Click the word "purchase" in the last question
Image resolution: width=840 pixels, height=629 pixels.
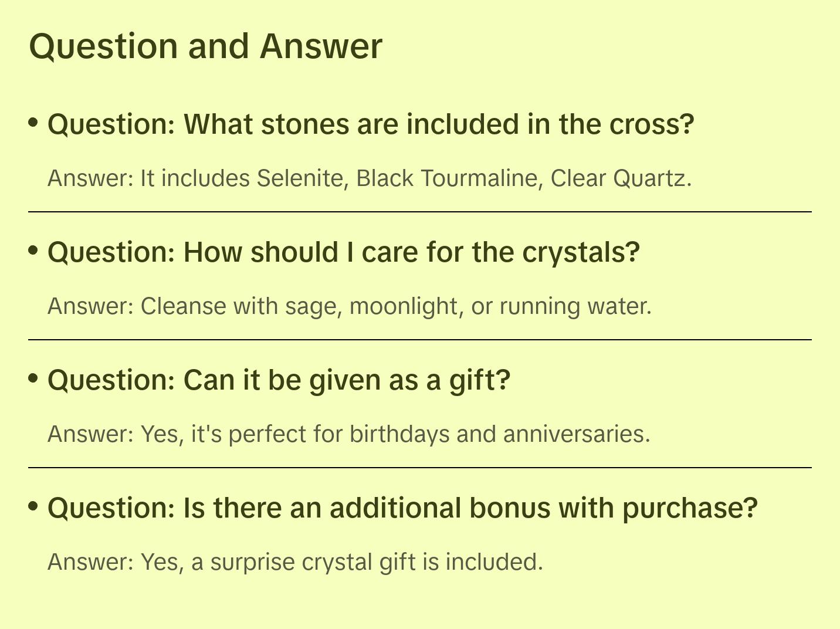[689, 508]
